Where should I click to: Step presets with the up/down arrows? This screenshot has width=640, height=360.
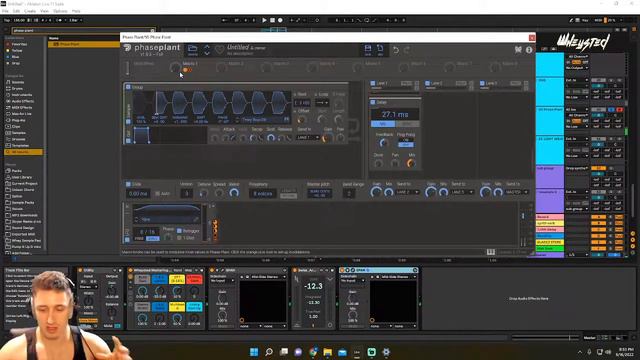tap(207, 50)
